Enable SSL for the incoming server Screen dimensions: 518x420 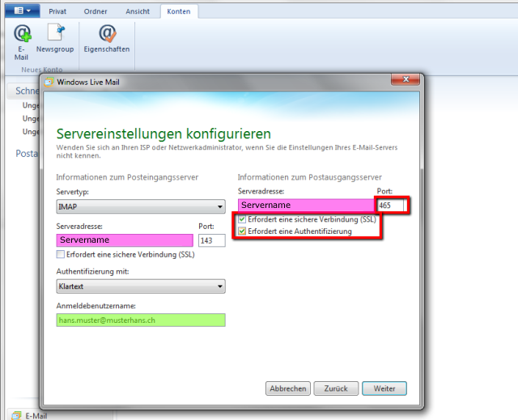point(61,254)
